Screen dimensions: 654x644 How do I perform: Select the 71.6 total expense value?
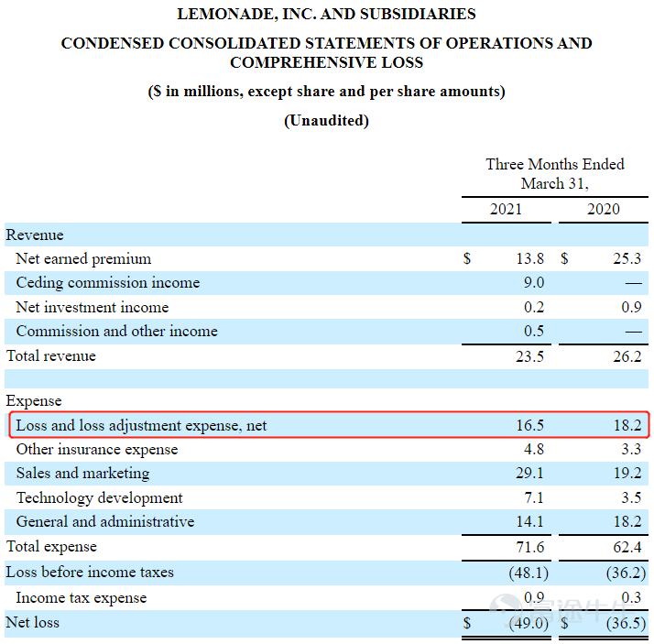[529, 547]
